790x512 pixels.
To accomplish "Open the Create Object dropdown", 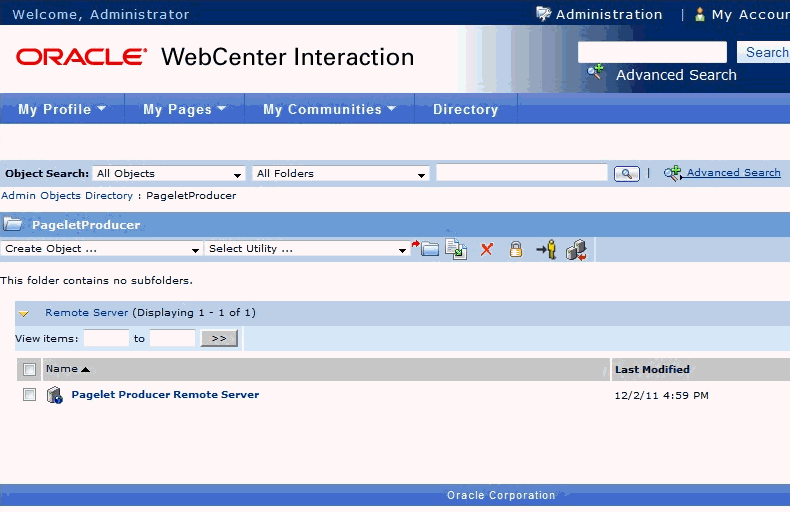I will click(101, 249).
